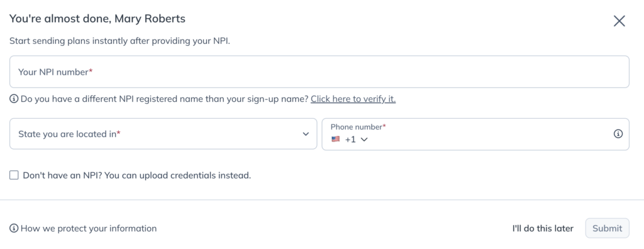644x249 pixels.
Task: Focus the Your NPI number input field
Action: [319, 72]
